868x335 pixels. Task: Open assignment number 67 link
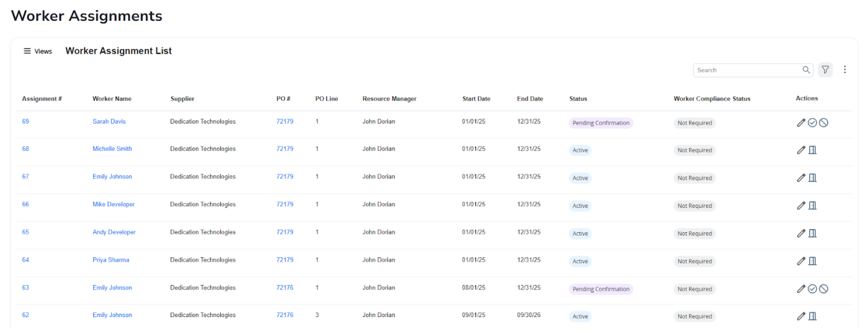coord(26,177)
